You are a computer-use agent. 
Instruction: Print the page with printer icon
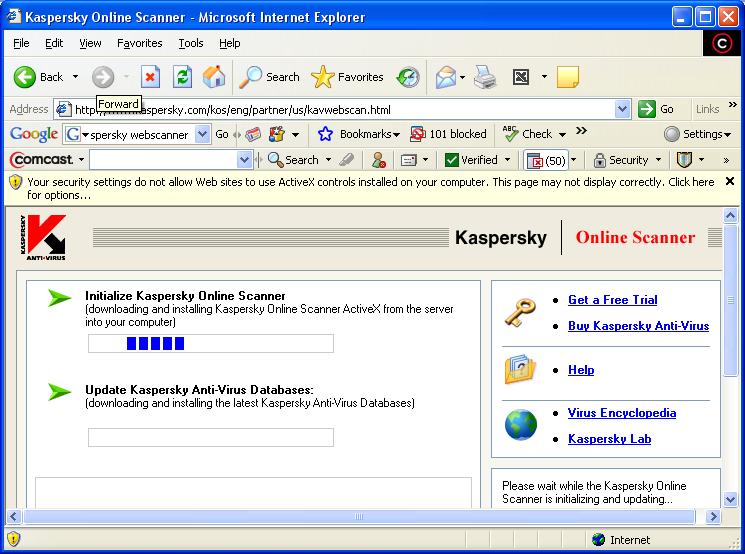(x=486, y=77)
